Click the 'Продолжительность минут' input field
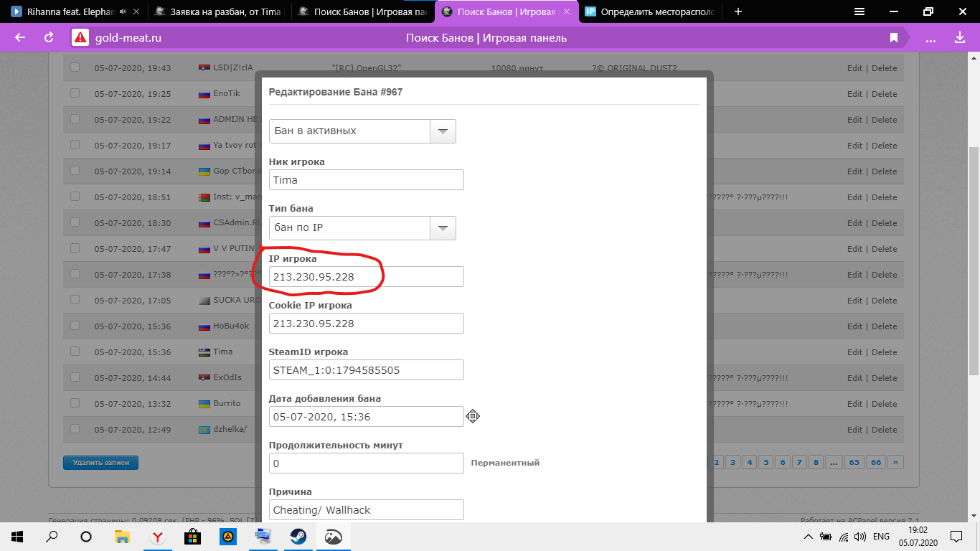The image size is (980, 551). (367, 463)
